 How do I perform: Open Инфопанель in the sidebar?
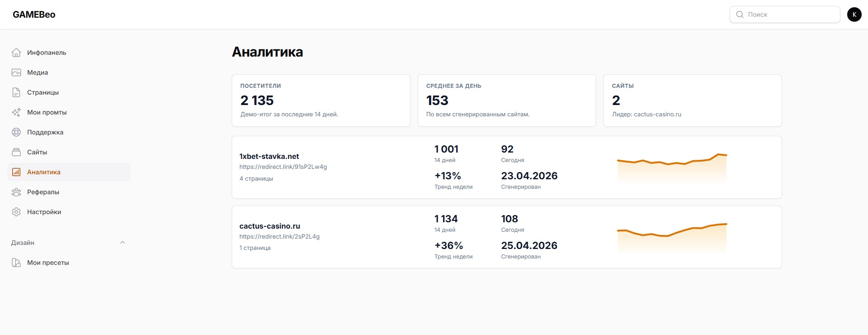(69, 53)
